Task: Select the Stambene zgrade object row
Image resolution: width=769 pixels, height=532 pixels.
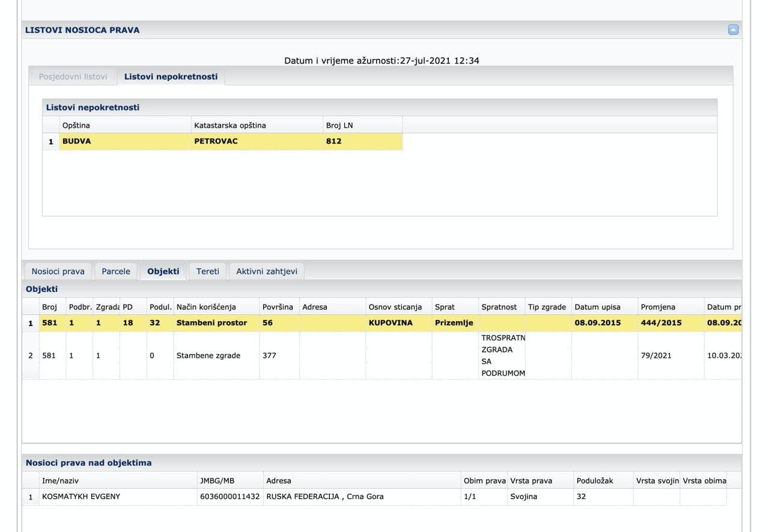Action: (x=208, y=355)
